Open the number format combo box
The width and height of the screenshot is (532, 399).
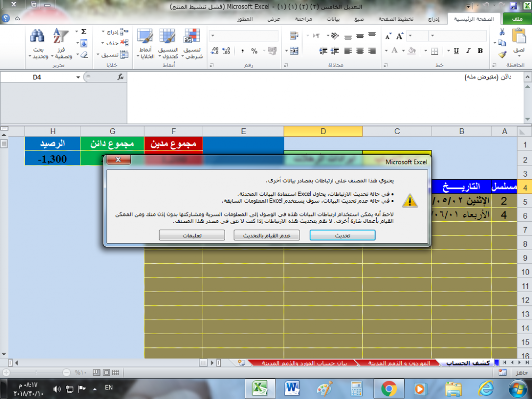coord(244,36)
